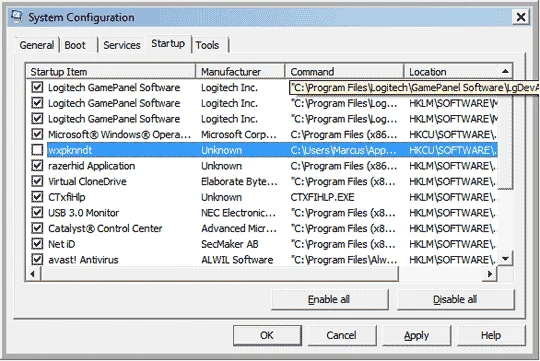This screenshot has width=540, height=361.
Task: Close the System Configuration dialog
Action: (x=521, y=17)
